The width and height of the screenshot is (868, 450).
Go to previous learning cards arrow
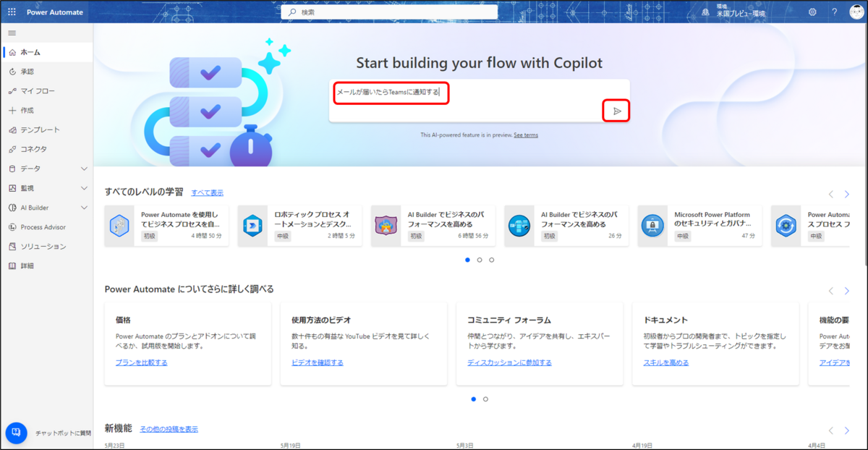point(830,194)
